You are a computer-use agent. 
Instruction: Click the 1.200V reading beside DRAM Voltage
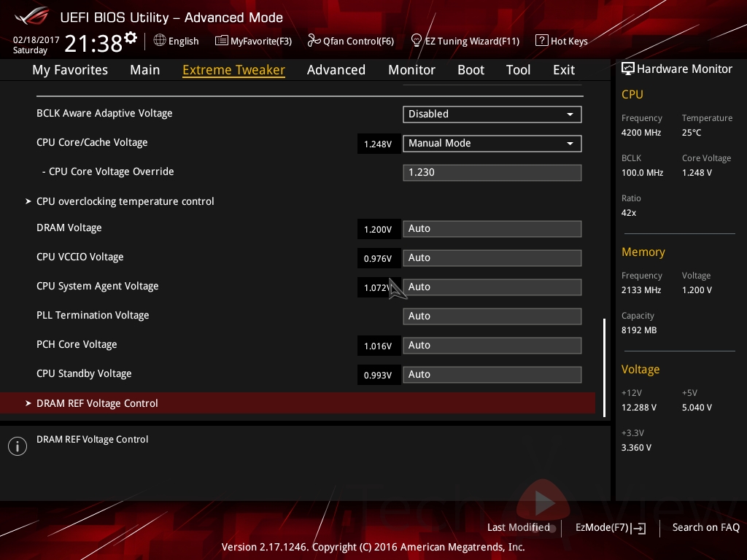coord(379,229)
